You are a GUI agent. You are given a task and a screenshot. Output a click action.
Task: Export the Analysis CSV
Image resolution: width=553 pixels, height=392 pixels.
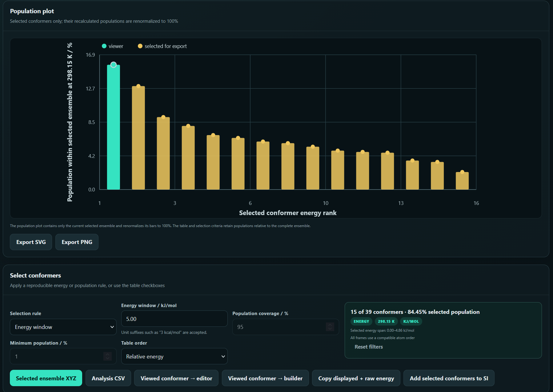108,378
